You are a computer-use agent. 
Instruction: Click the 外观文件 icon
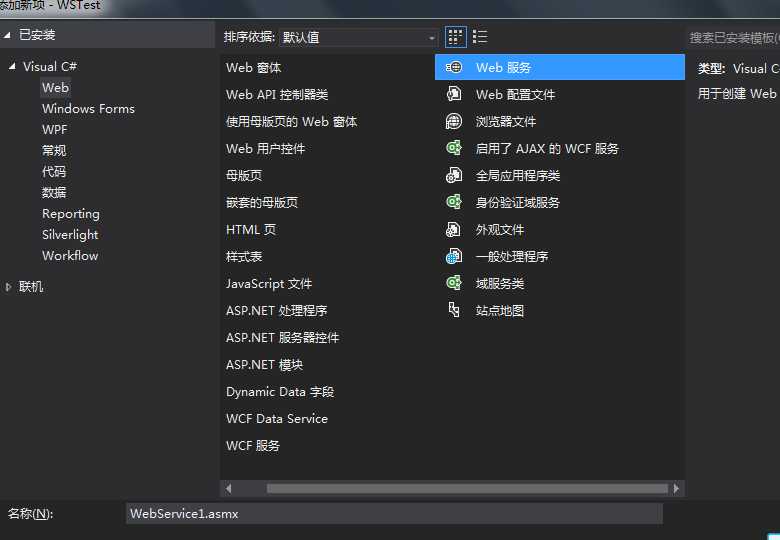pos(454,229)
